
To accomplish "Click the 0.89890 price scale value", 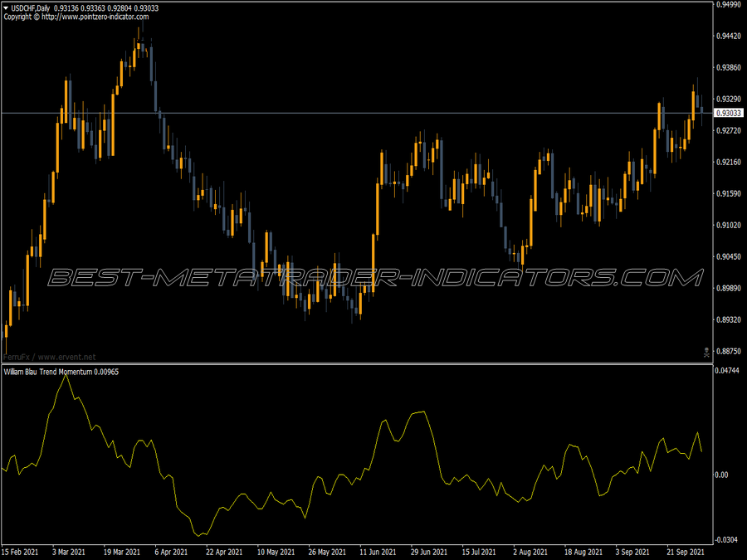I will (729, 288).
